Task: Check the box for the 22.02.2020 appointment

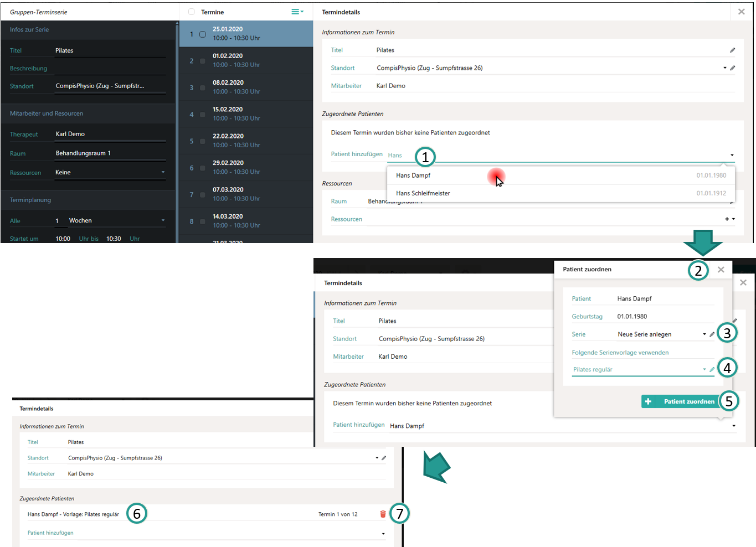Action: point(202,141)
